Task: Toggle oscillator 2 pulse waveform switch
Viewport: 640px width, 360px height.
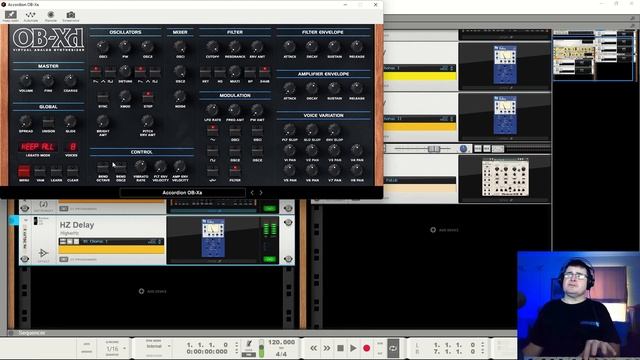Action: (155, 72)
